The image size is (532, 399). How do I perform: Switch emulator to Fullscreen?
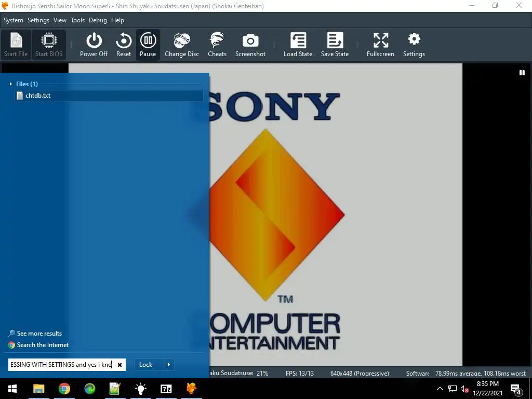pos(380,45)
